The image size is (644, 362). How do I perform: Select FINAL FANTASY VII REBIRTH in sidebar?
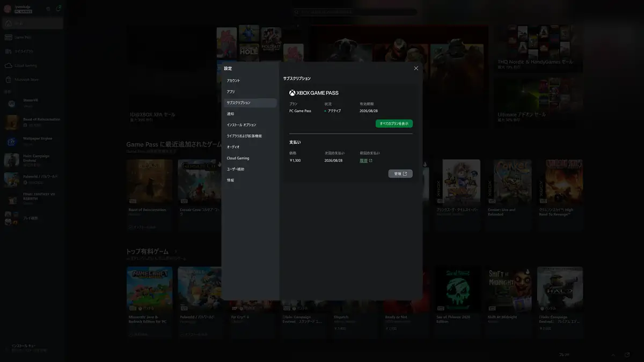(x=32, y=199)
